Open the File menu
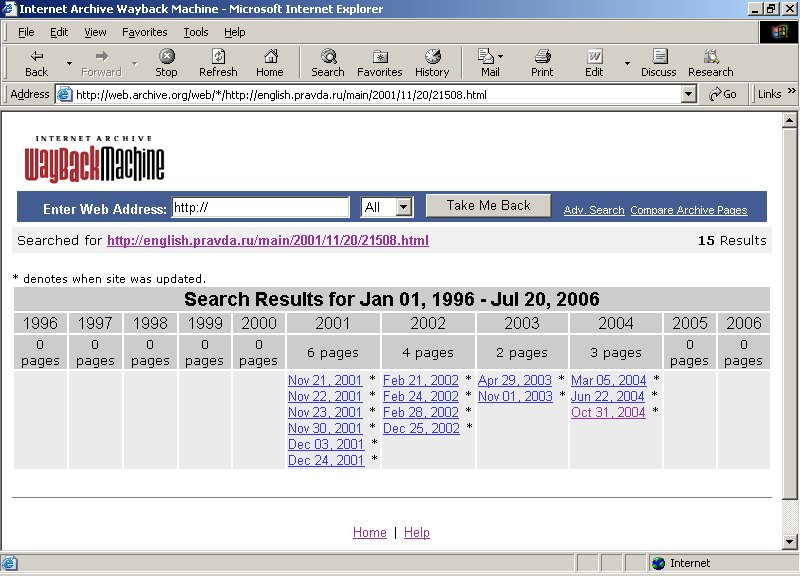Screen dimensions: 800x576 pos(26,32)
